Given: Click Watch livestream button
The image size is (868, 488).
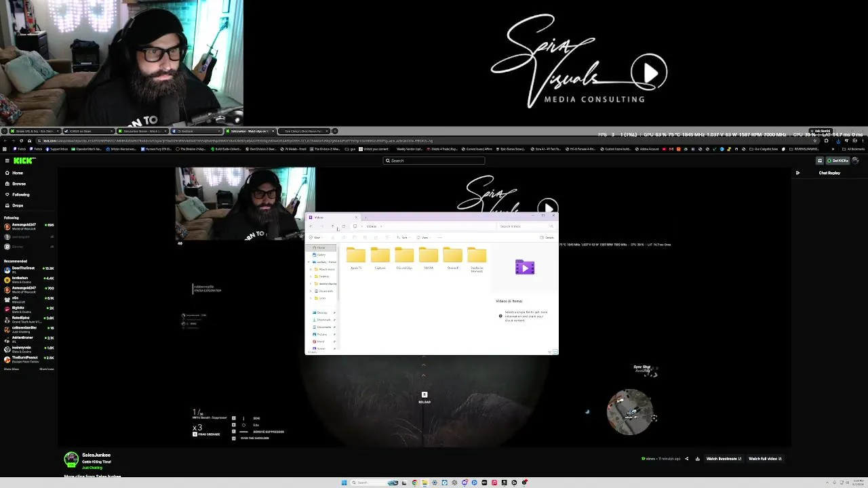Looking at the screenshot, I should coord(724,459).
